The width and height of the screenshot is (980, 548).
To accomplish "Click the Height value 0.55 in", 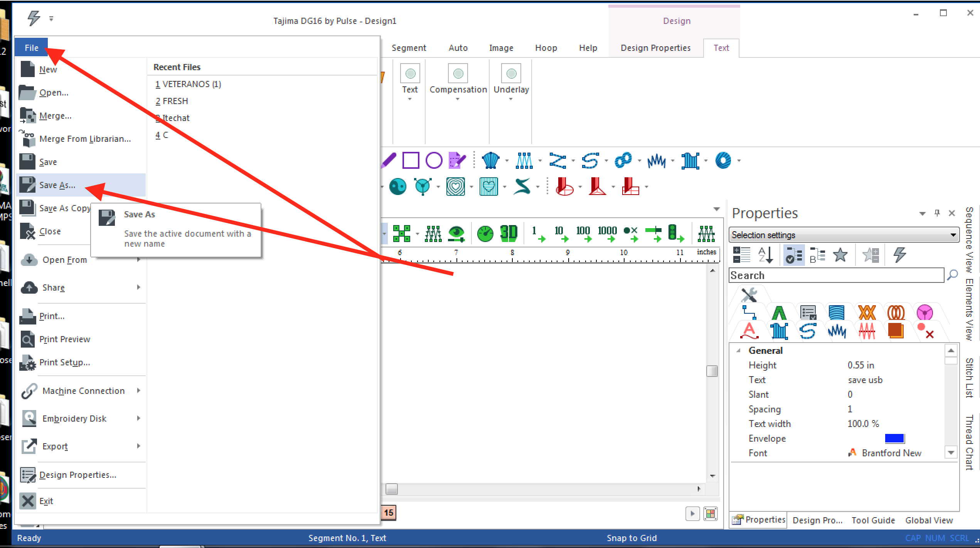I will (860, 365).
